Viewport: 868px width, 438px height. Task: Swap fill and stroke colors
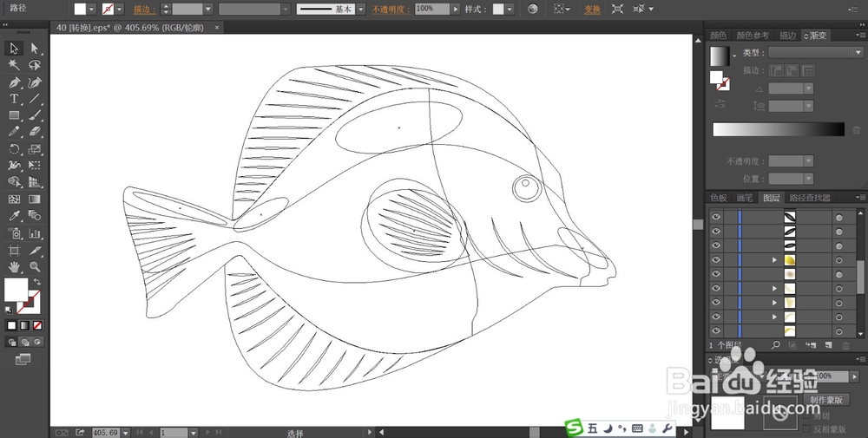click(37, 282)
